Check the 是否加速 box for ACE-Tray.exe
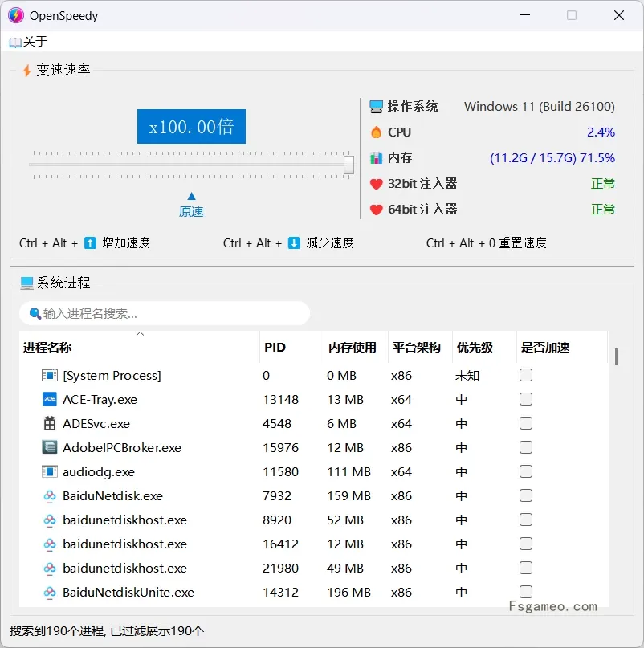Viewport: 644px width, 648px height. click(x=526, y=399)
